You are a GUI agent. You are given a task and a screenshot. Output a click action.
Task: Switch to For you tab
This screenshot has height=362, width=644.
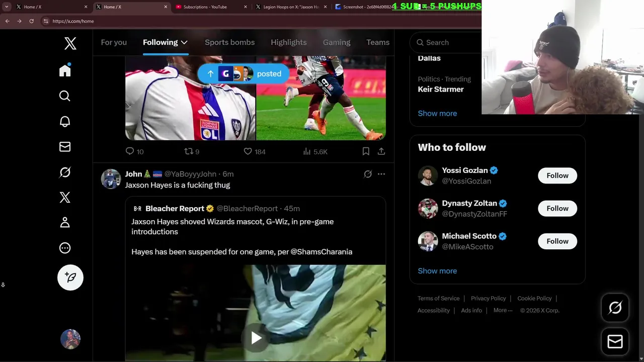114,42
